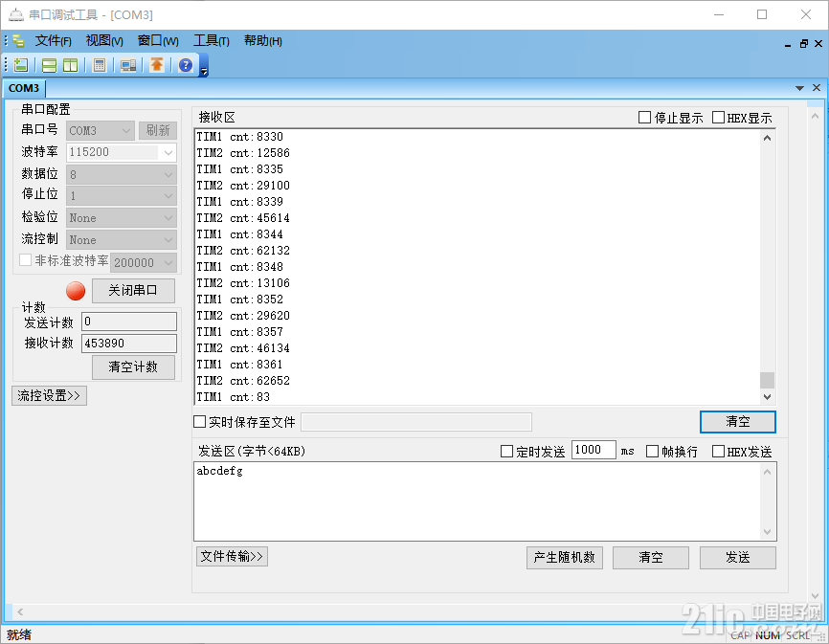Viewport: 829px width, 644px height.
Task: Open the calculator tool icon
Action: 99,65
